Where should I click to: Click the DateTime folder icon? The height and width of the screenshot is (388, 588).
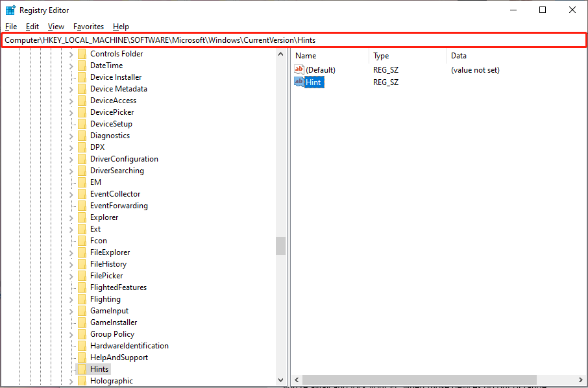(x=82, y=66)
